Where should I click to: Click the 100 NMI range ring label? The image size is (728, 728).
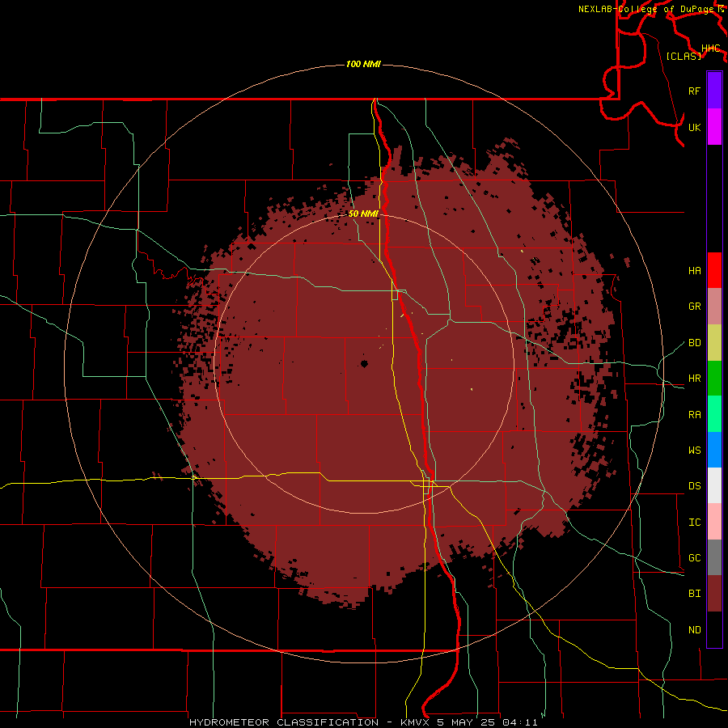coord(363,64)
